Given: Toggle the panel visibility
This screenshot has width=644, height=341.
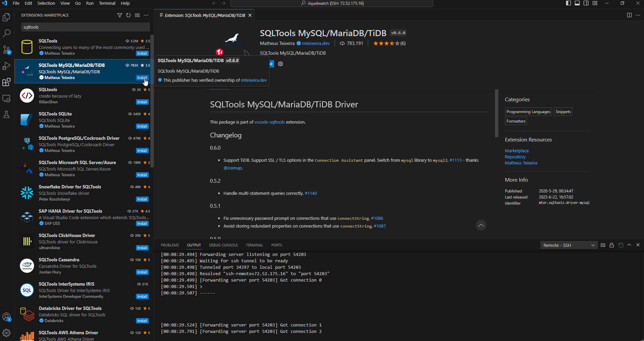Looking at the screenshot, I should (577, 3).
